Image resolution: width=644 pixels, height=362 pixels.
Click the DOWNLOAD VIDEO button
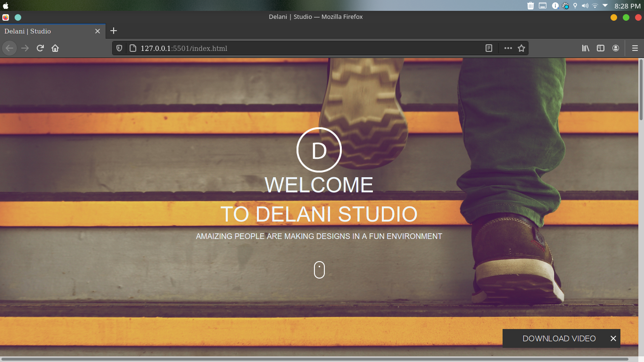(559, 338)
